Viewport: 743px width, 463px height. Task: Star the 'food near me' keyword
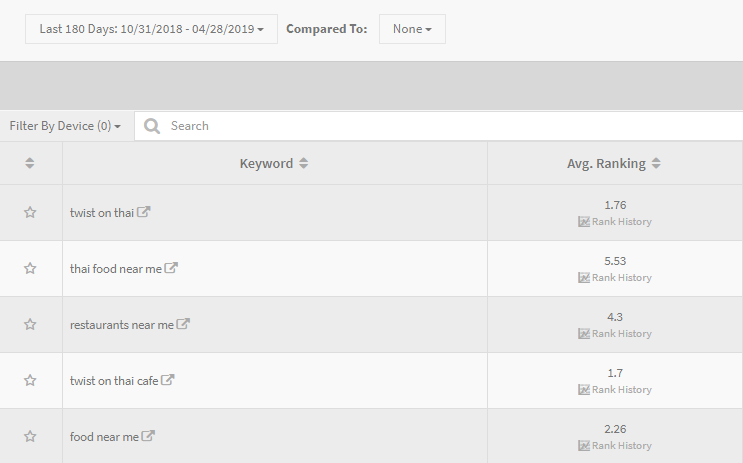[30, 436]
